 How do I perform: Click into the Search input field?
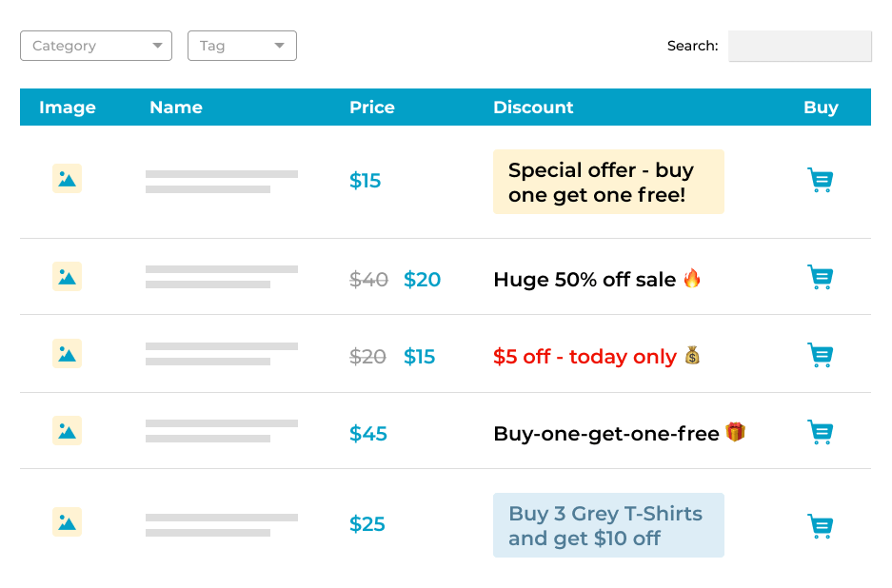pyautogui.click(x=800, y=46)
